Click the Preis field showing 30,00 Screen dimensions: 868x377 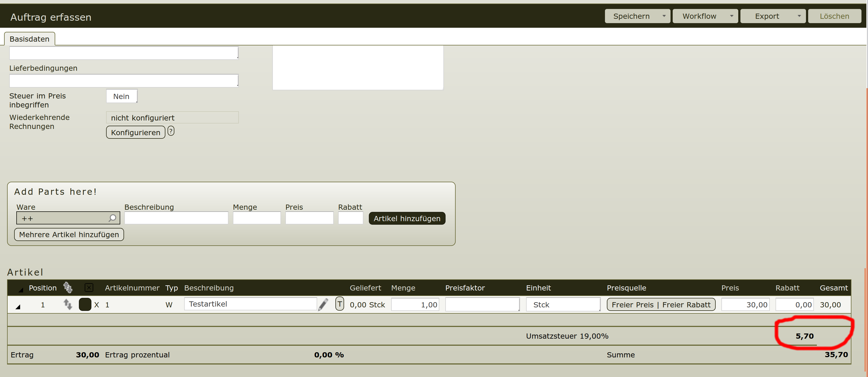click(x=745, y=305)
